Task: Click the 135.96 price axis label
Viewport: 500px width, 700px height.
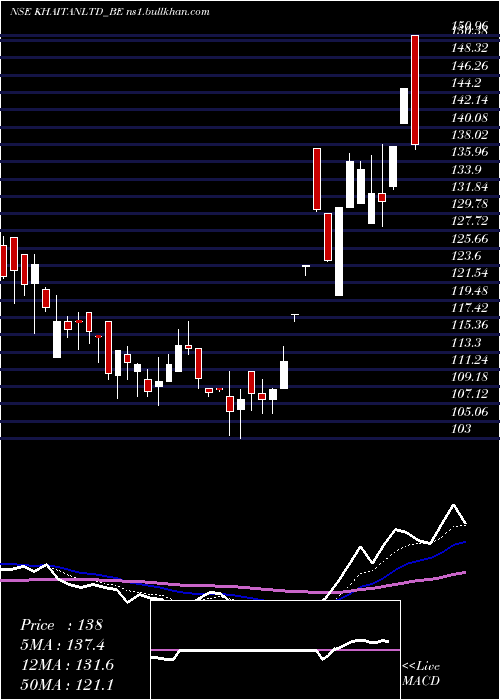Action: click(x=469, y=152)
